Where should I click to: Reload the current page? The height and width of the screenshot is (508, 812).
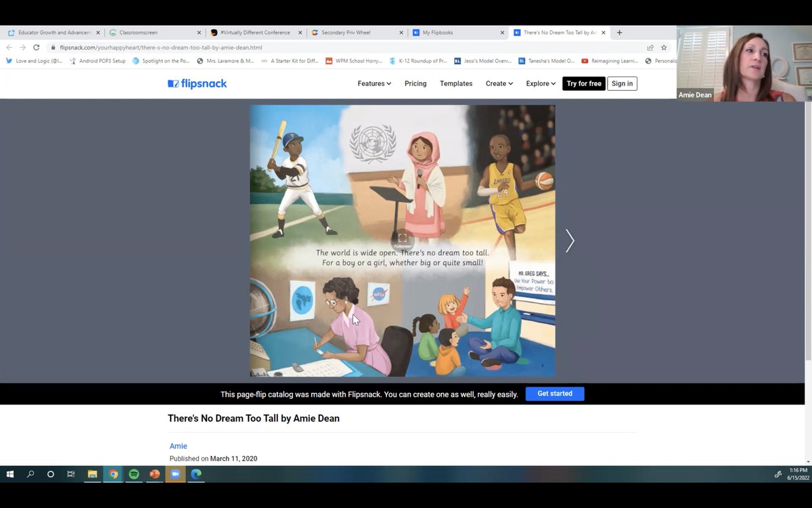point(36,47)
